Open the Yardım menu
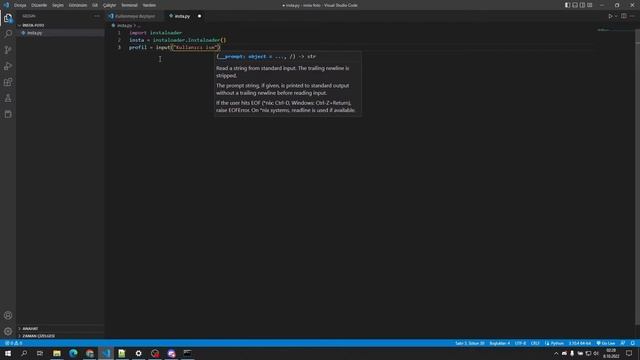Viewport: 640px width, 360px height. [x=149, y=5]
